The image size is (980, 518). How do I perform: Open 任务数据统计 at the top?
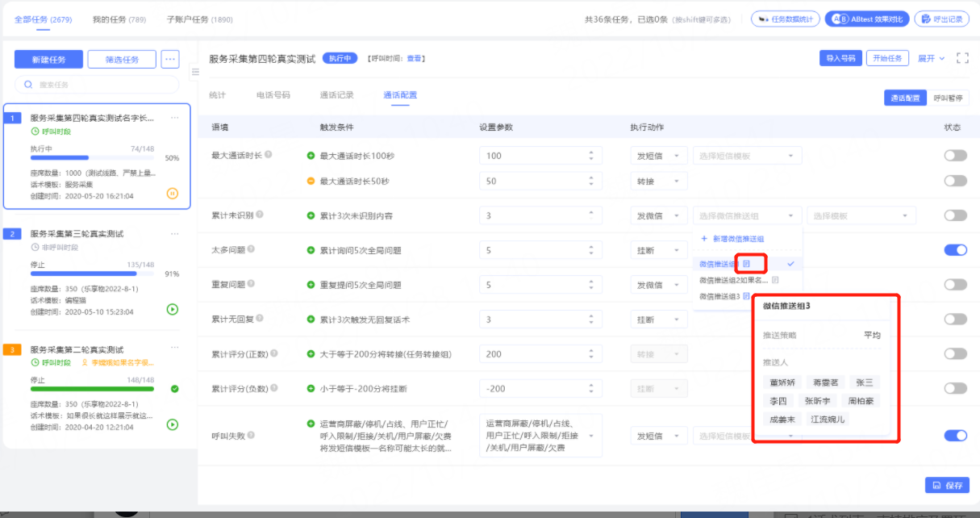coord(785,19)
